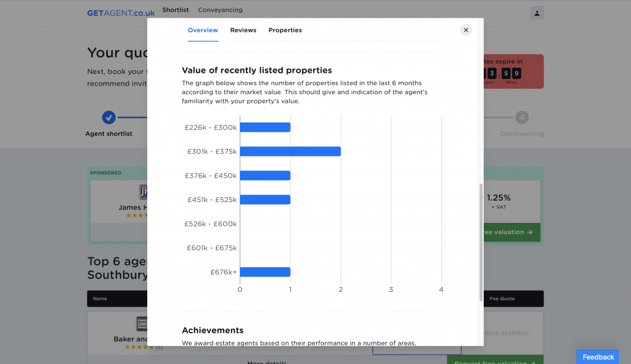The image size is (631, 364).
Task: Select the Overview tab
Action: click(x=203, y=30)
